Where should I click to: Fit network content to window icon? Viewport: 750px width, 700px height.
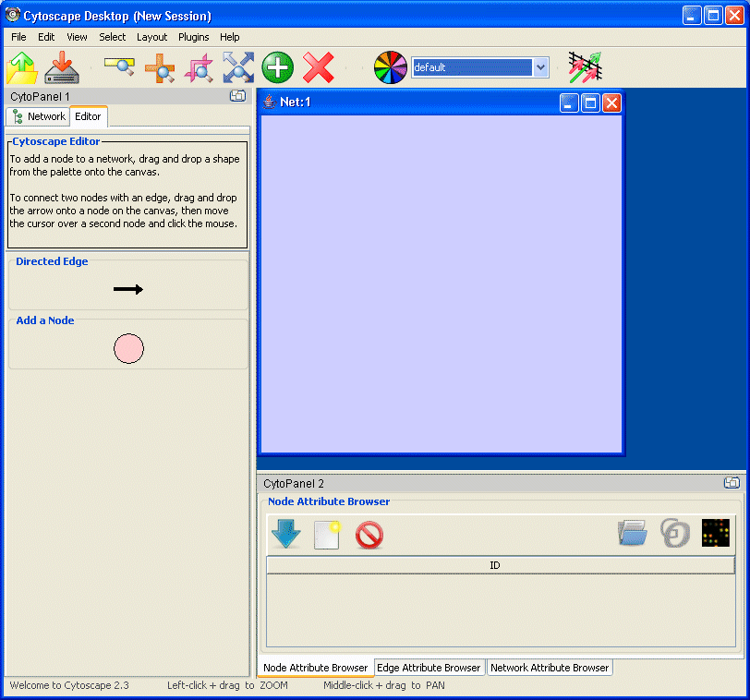point(238,68)
